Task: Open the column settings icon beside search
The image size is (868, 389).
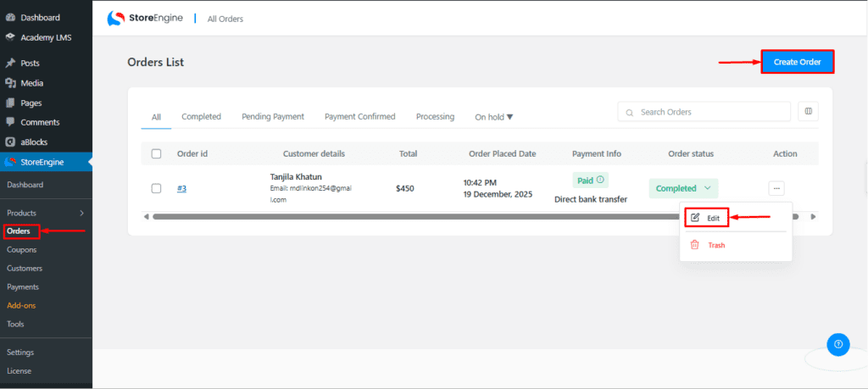Action: coord(808,112)
